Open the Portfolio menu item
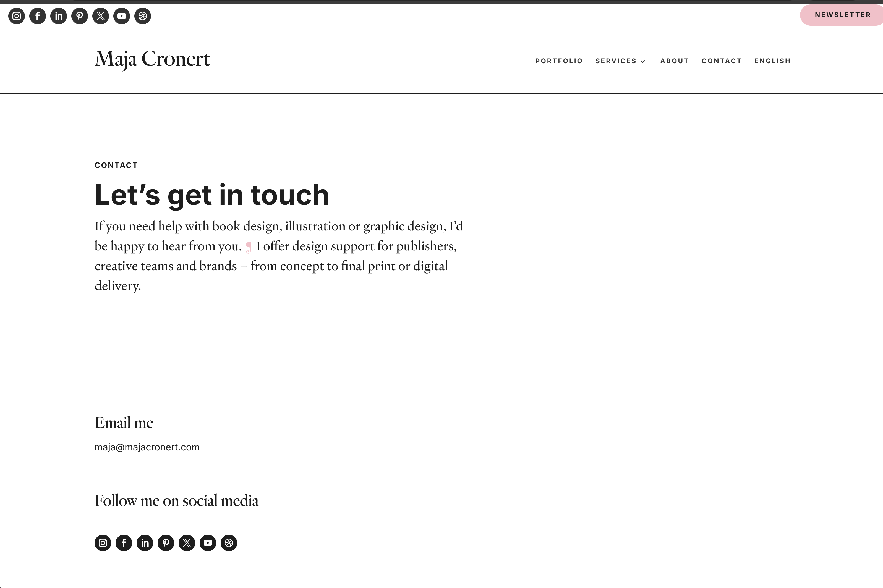Image resolution: width=883 pixels, height=588 pixels. coord(559,61)
